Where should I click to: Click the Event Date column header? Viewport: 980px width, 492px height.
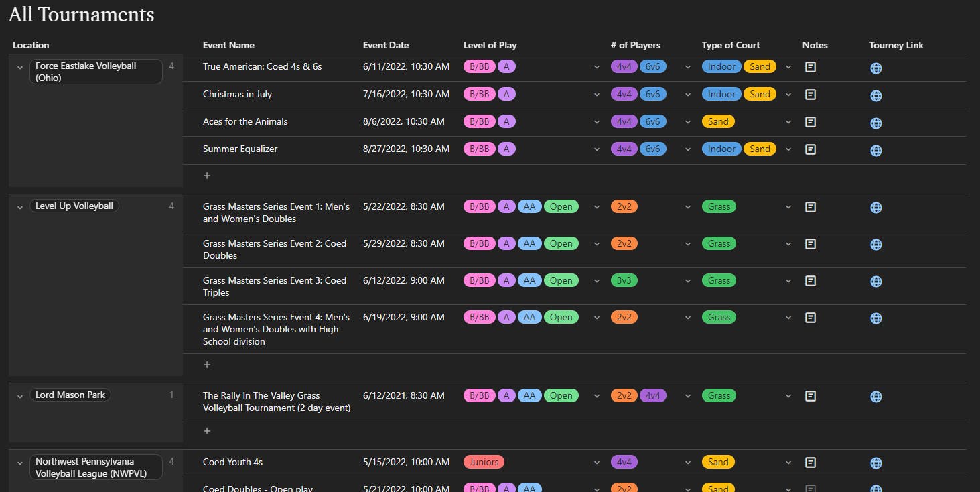386,45
